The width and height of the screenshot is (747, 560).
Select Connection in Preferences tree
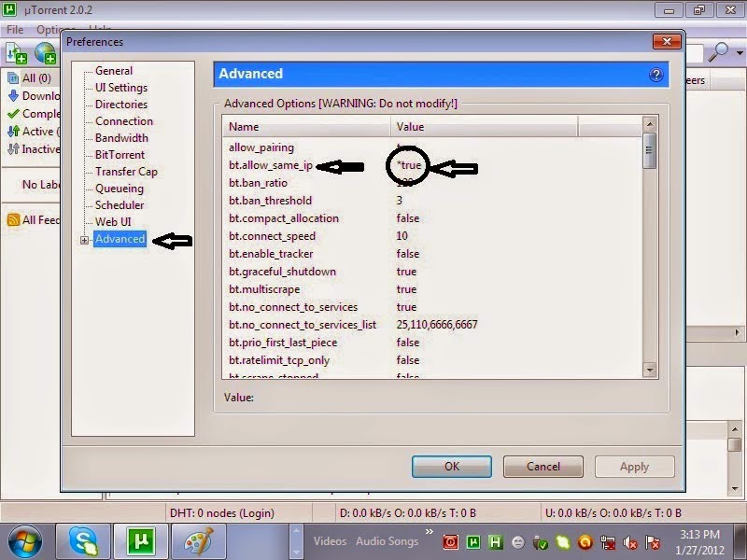pos(124,121)
